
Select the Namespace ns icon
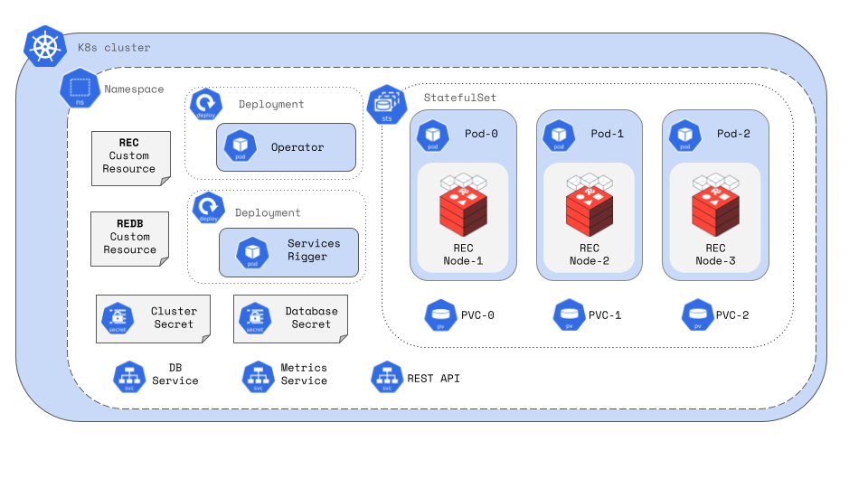pyautogui.click(x=79, y=89)
